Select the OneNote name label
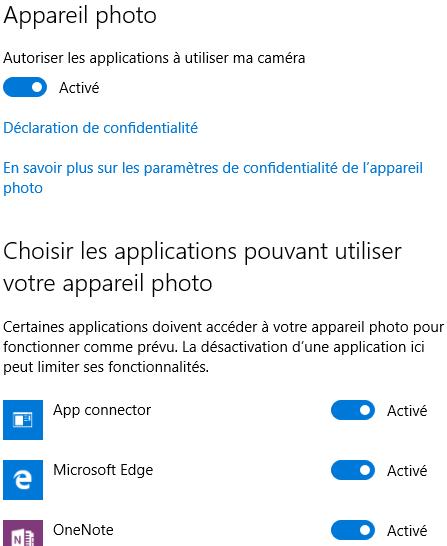This screenshot has height=546, width=447. tap(83, 530)
